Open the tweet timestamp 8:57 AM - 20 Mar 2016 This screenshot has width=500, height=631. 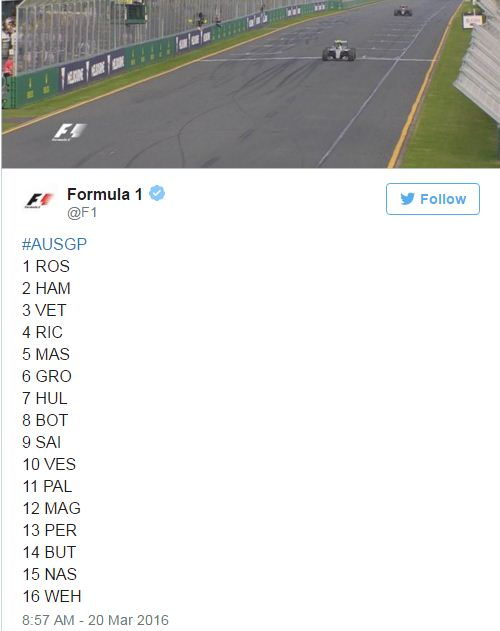pyautogui.click(x=95, y=620)
